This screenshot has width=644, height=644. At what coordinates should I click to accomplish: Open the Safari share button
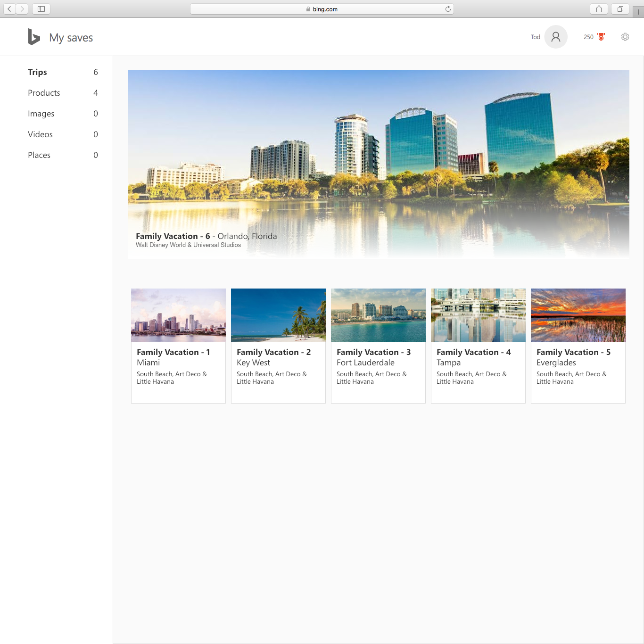click(x=599, y=8)
